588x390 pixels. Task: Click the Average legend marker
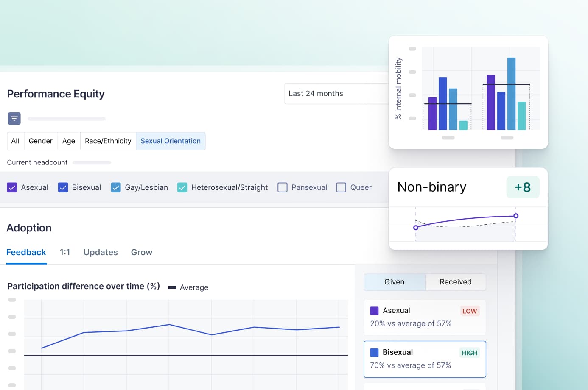[x=172, y=287]
